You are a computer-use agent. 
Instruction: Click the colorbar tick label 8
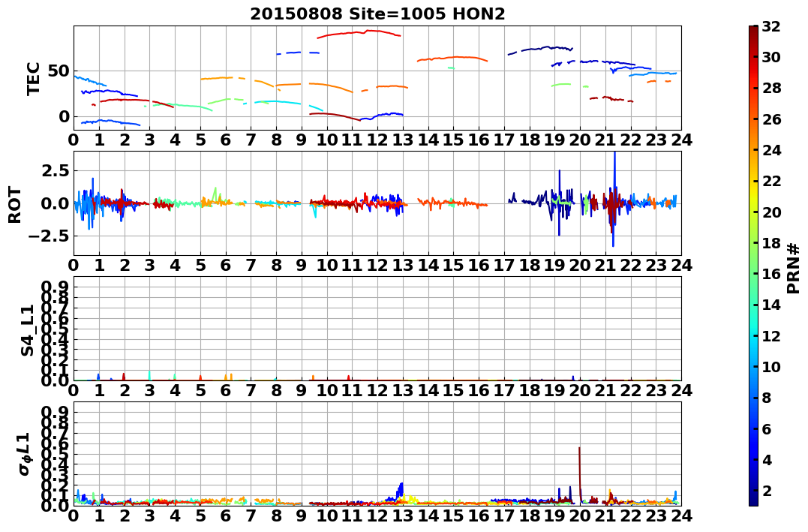click(767, 398)
